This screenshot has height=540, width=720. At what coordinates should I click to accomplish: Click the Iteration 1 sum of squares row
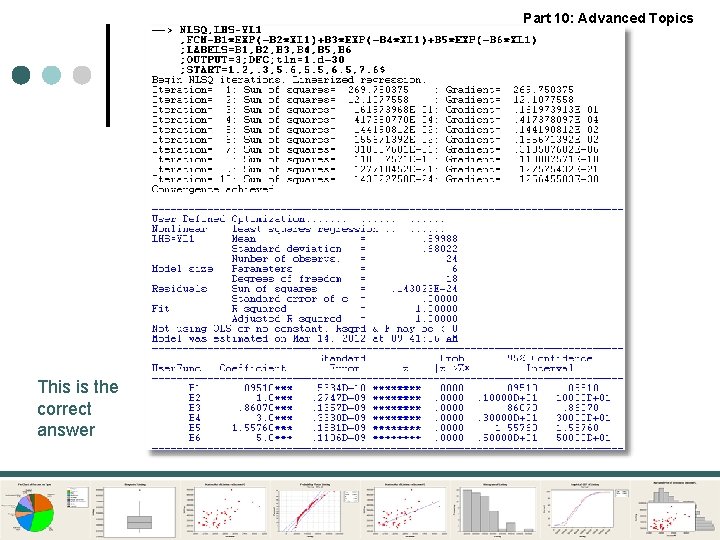[363, 90]
